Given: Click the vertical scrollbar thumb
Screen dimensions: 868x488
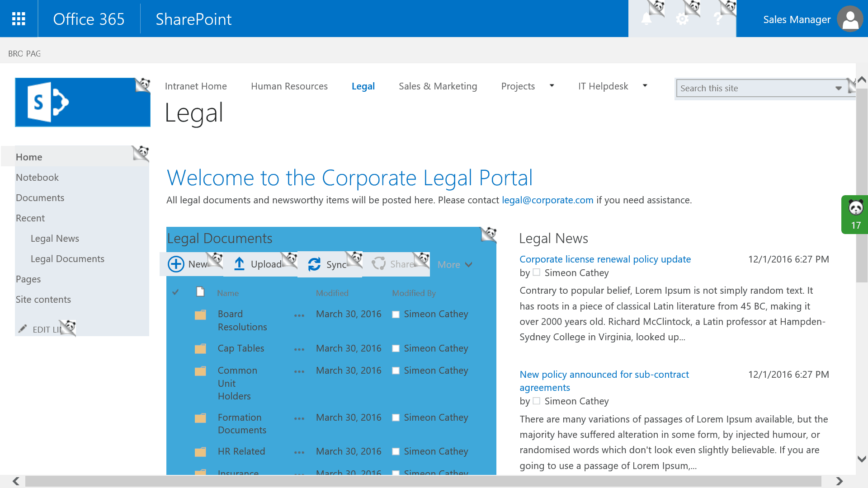Looking at the screenshot, I should coord(862,185).
